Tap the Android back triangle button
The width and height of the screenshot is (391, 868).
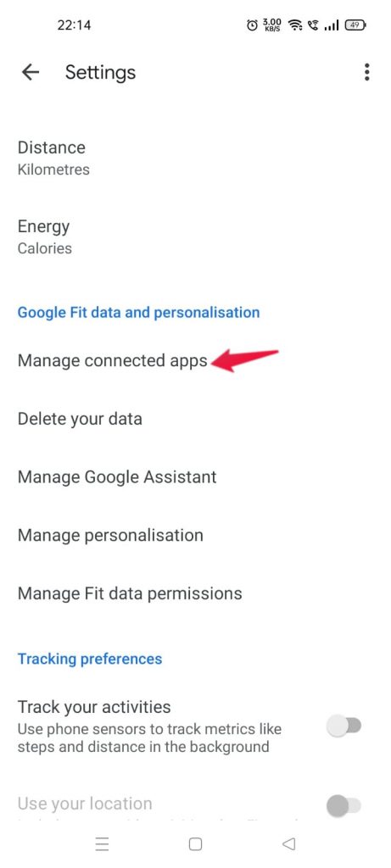coord(288,843)
